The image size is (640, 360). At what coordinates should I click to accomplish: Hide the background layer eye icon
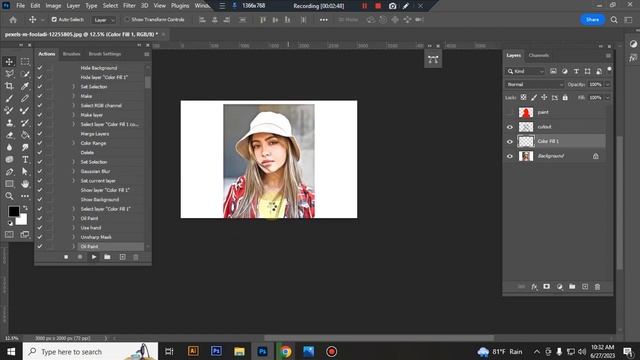point(509,156)
